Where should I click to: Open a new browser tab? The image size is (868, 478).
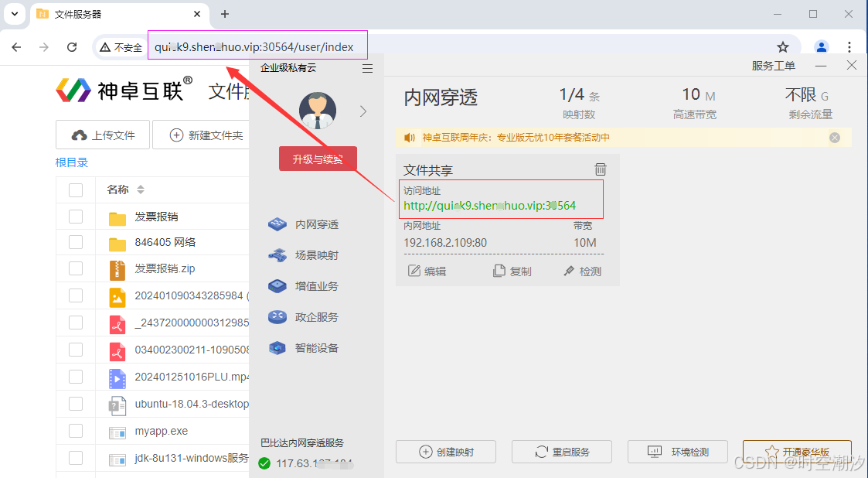point(225,15)
